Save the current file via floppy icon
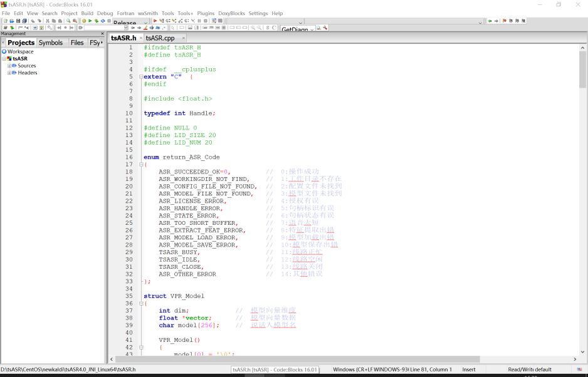This screenshot has width=588, height=377. (18, 21)
